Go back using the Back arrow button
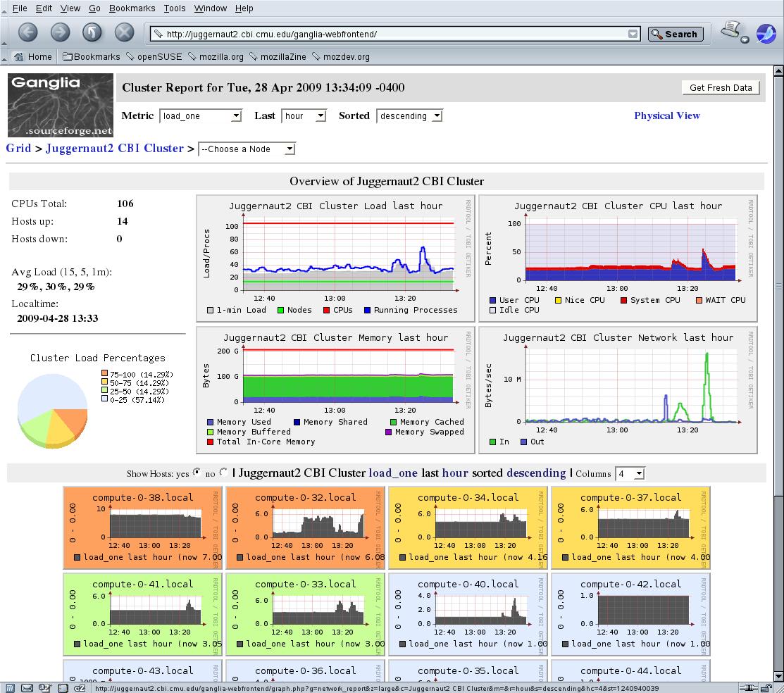 28,32
